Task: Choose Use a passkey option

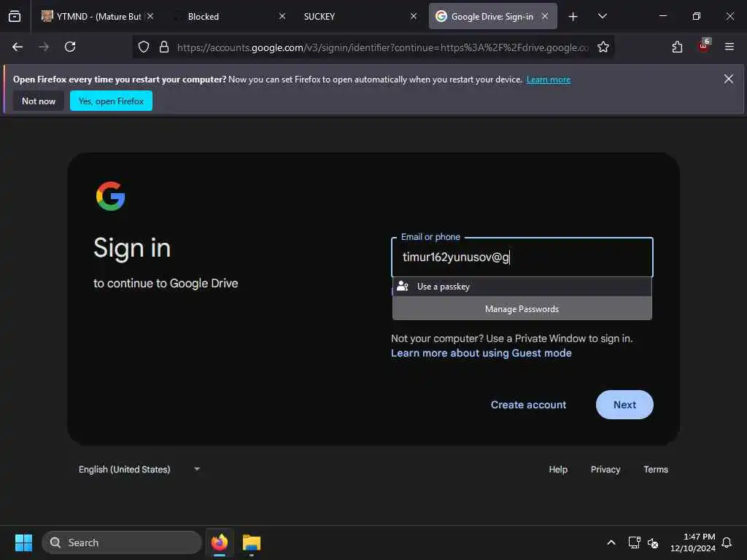Action: [522, 286]
